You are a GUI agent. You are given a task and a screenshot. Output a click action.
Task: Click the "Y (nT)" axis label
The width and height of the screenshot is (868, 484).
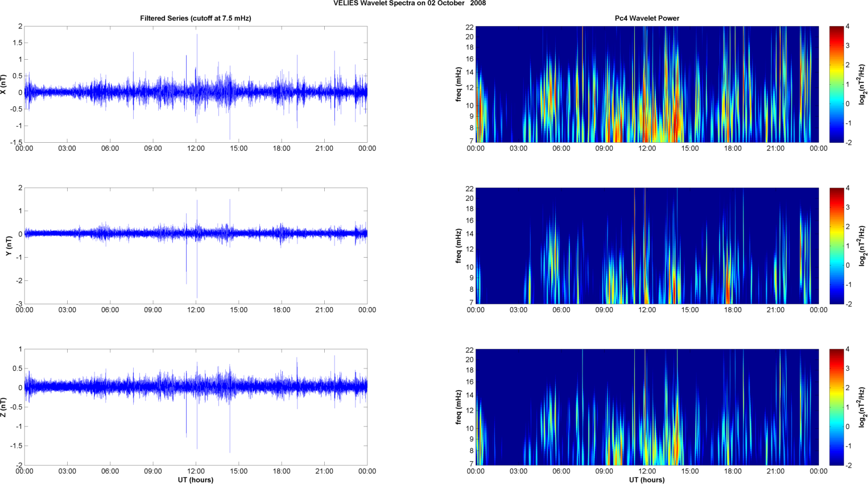9,246
